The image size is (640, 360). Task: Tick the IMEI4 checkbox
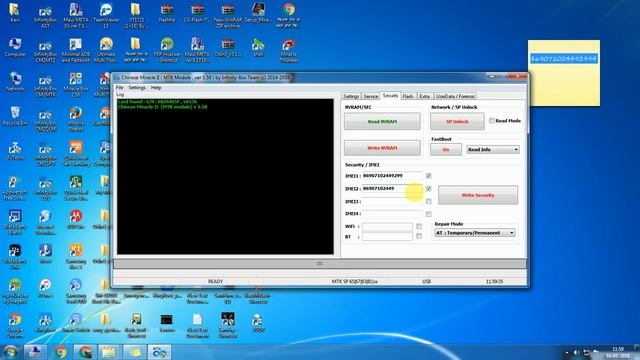(429, 214)
